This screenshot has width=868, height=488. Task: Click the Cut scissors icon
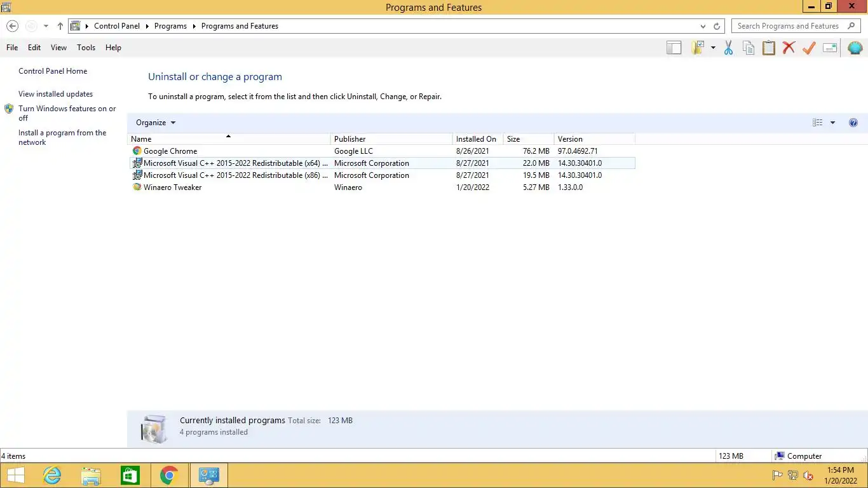pyautogui.click(x=728, y=48)
